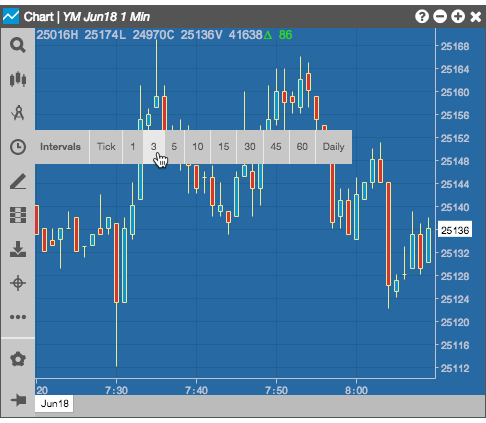Select the candlestick chart type icon
The width and height of the screenshot is (486, 423).
[18, 79]
